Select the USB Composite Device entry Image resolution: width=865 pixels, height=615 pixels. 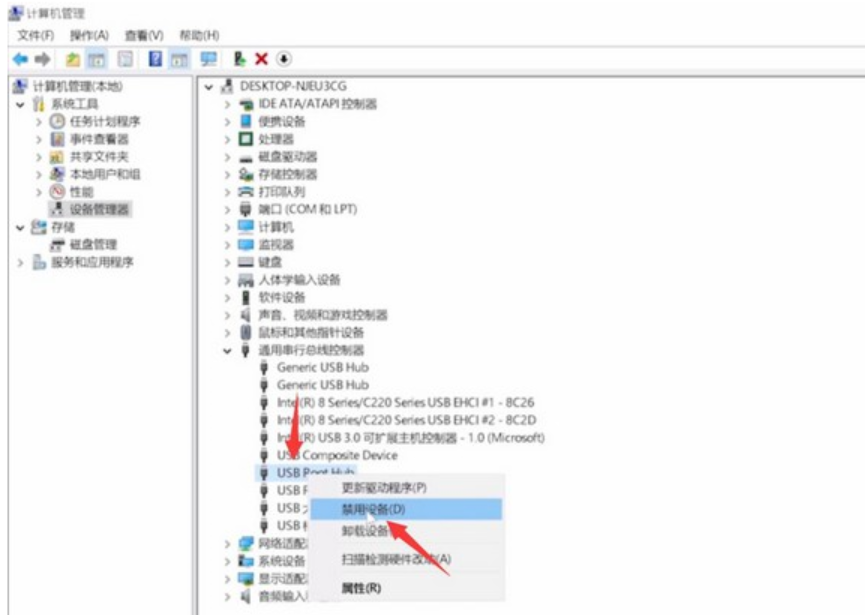pos(336,455)
